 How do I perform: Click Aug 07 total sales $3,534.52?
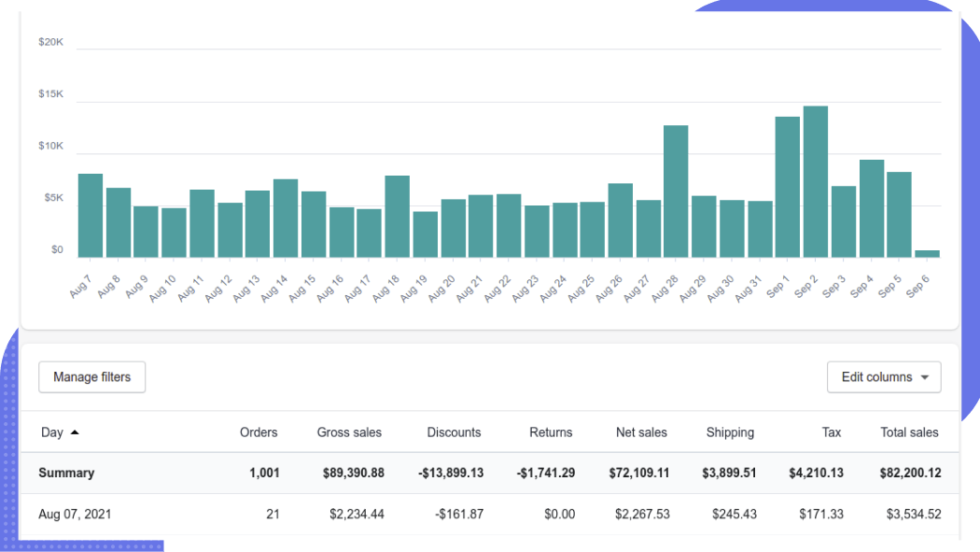click(x=914, y=514)
